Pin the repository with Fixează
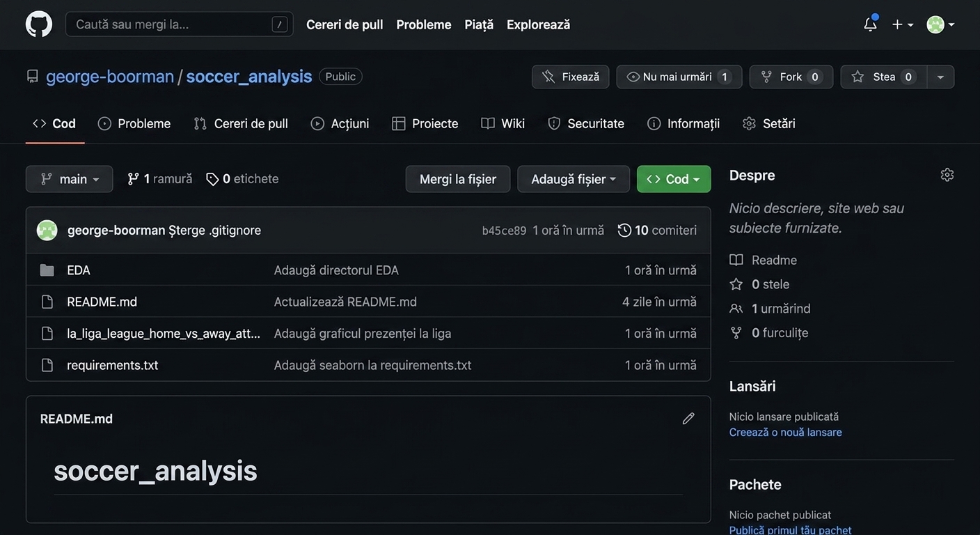Screen dimensions: 980x535 (x=571, y=77)
